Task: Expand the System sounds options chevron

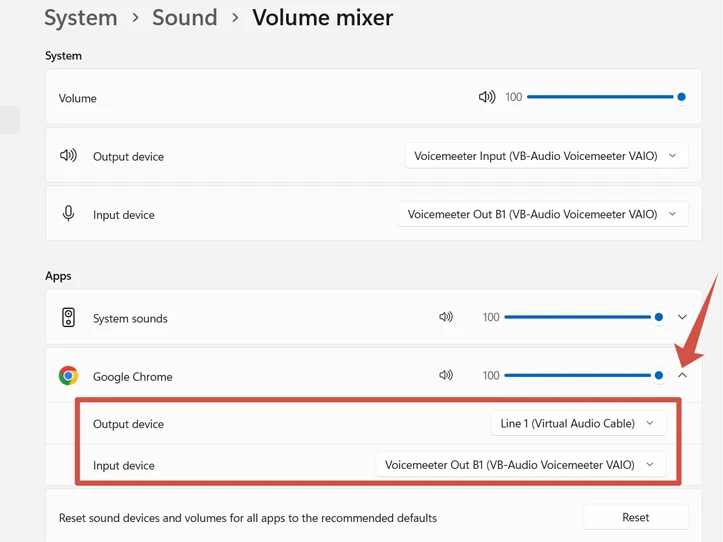Action: tap(682, 317)
